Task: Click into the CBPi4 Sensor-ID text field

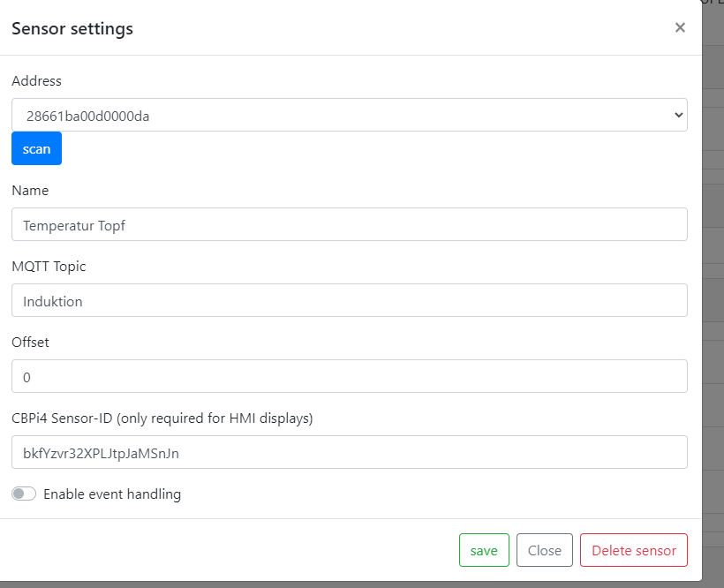Action: point(349,452)
